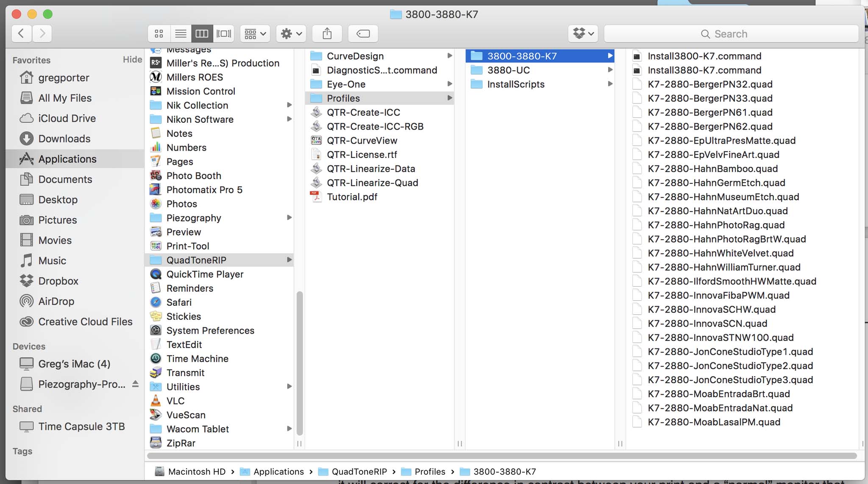Go back using the back arrow
This screenshot has width=868, height=484.
[x=21, y=33]
